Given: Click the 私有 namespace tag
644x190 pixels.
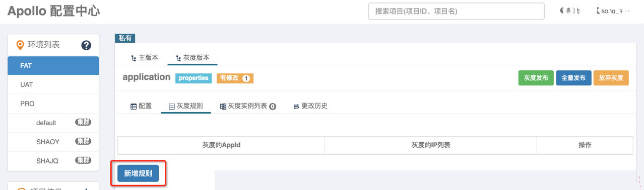Looking at the screenshot, I should tap(125, 38).
